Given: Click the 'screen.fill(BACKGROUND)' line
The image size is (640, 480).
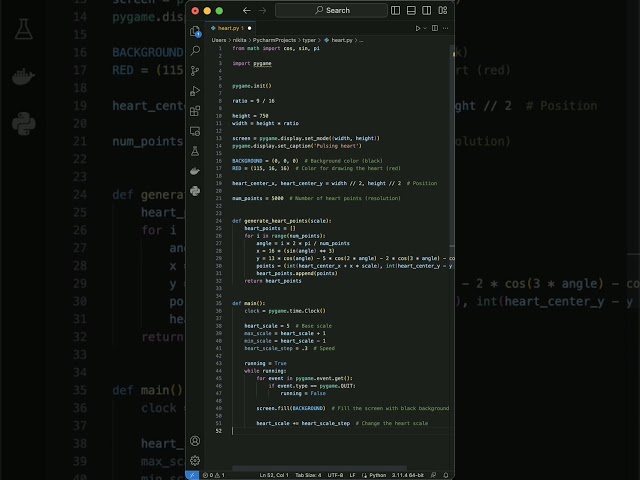Looking at the screenshot, I should (x=291, y=408).
